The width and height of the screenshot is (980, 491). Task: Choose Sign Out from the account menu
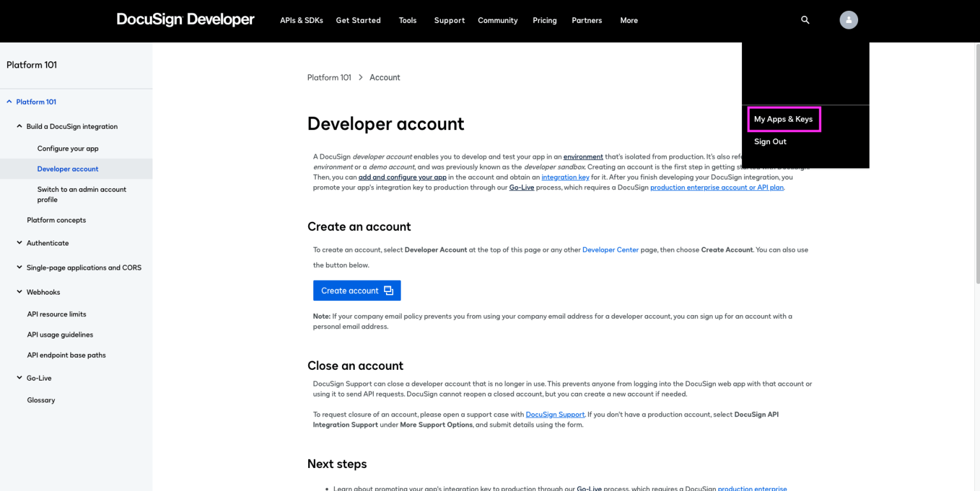pyautogui.click(x=770, y=141)
